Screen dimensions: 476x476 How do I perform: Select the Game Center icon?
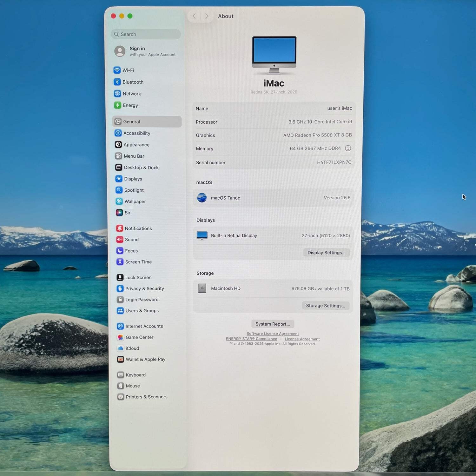(x=120, y=337)
